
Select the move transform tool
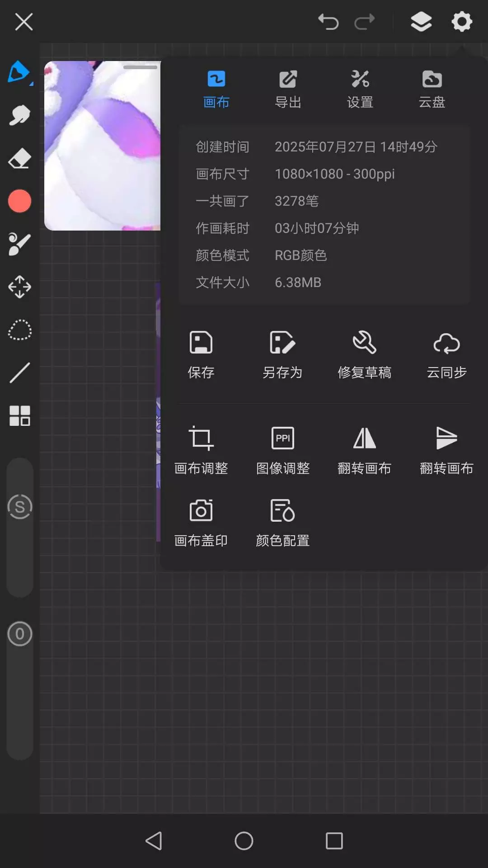(19, 287)
